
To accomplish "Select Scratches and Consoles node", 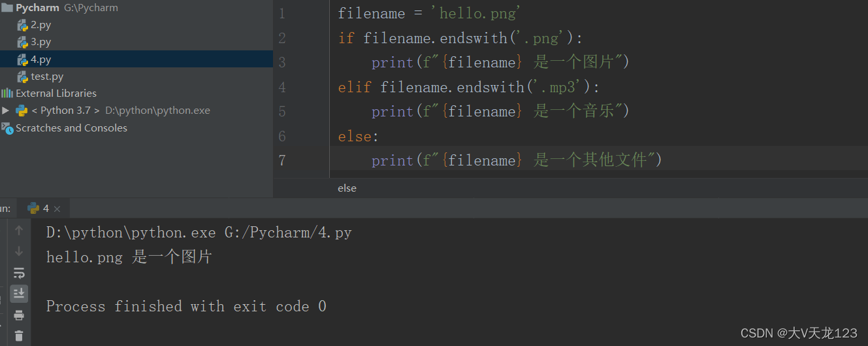I will click(x=71, y=128).
